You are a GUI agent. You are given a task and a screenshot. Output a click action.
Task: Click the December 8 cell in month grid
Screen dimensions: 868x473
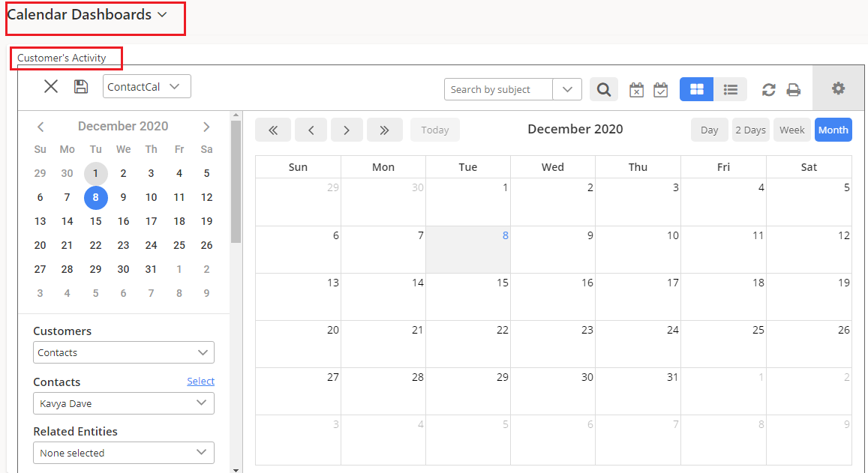pyautogui.click(x=468, y=250)
